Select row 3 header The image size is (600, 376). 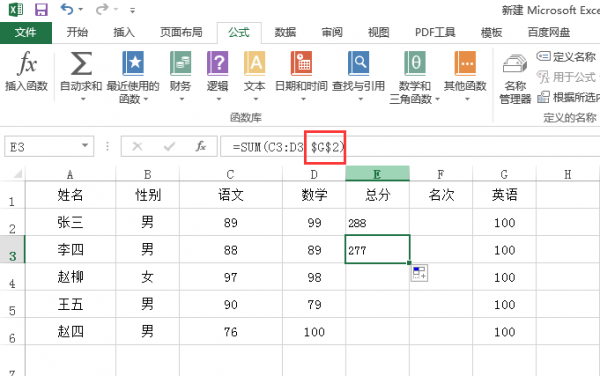coord(12,250)
